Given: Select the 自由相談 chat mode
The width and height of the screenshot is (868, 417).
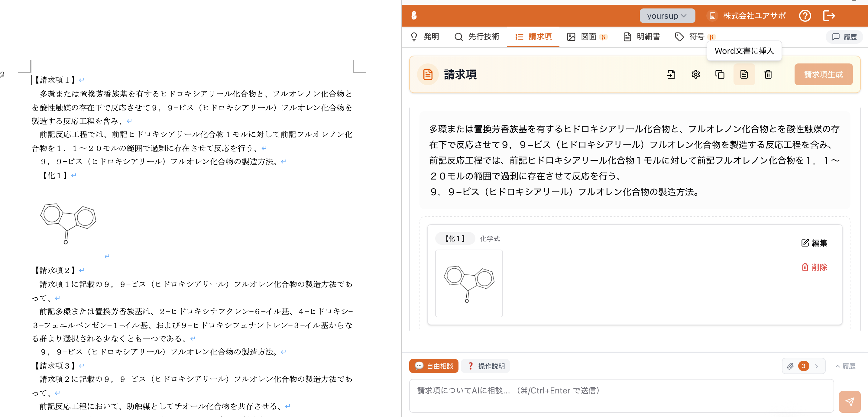Looking at the screenshot, I should pyautogui.click(x=434, y=366).
